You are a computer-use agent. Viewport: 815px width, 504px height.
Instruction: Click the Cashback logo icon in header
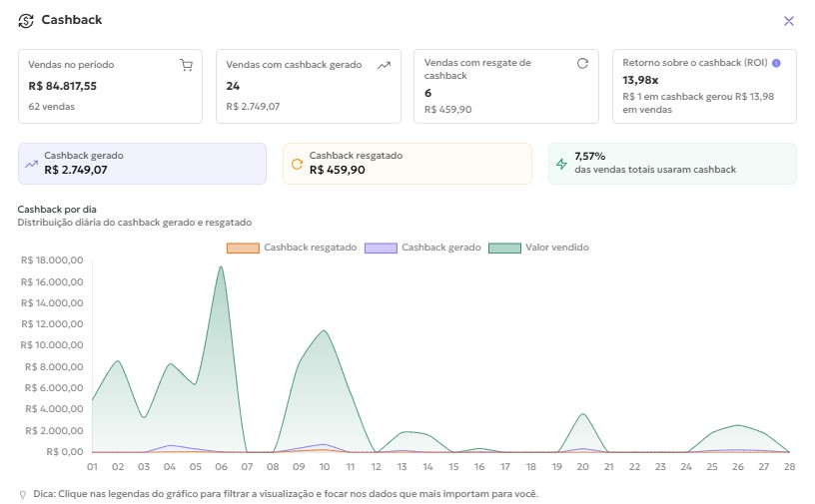[x=26, y=20]
